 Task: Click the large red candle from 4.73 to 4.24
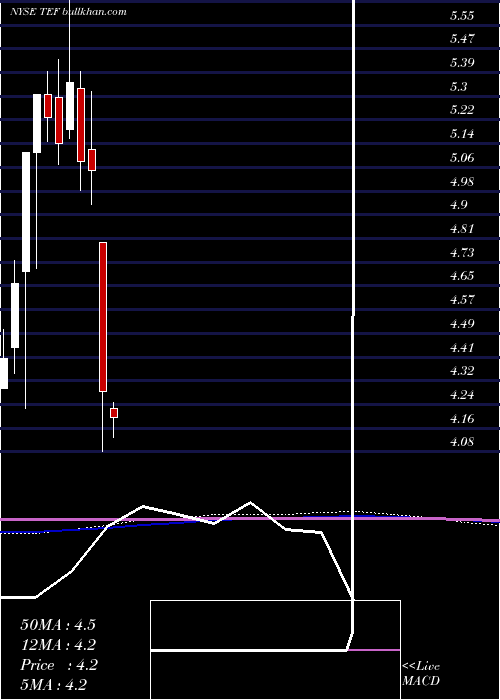pyautogui.click(x=103, y=317)
